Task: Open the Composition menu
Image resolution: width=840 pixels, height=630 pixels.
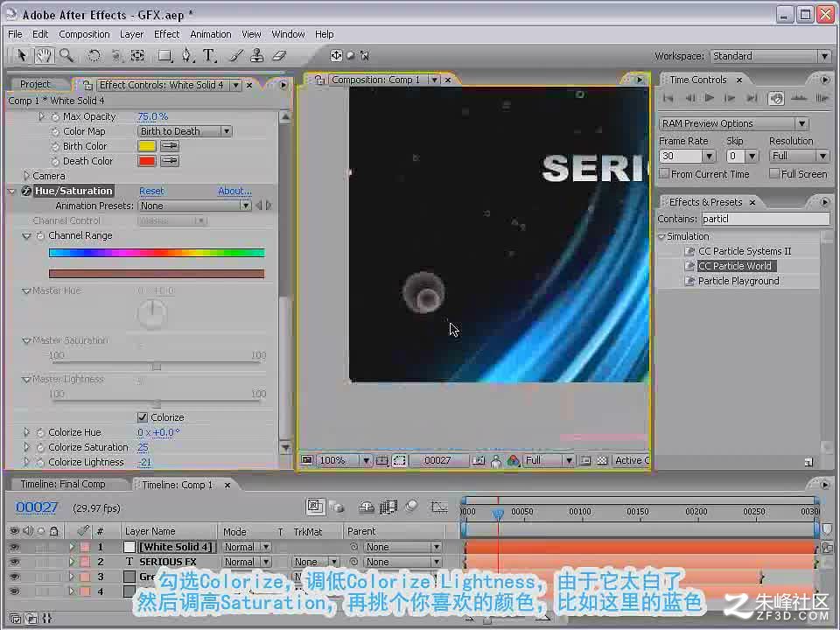Action: (84, 34)
